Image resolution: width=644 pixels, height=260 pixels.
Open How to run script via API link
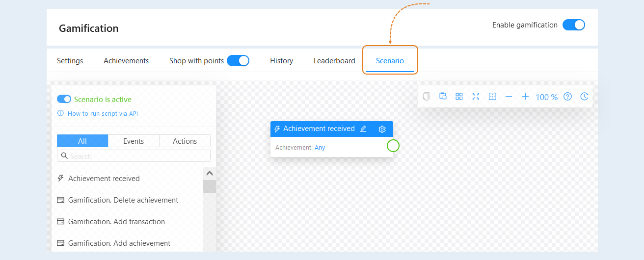pyautogui.click(x=103, y=113)
